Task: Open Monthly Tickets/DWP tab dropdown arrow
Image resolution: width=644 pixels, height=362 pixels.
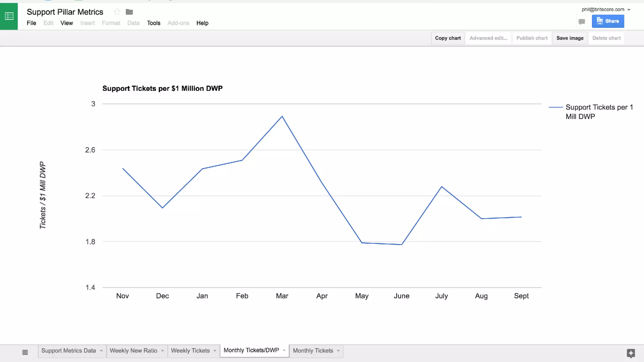Action: pyautogui.click(x=284, y=350)
